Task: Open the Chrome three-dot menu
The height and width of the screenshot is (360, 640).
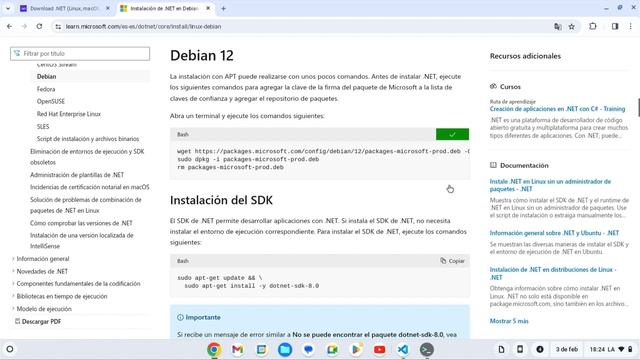Action: point(630,26)
